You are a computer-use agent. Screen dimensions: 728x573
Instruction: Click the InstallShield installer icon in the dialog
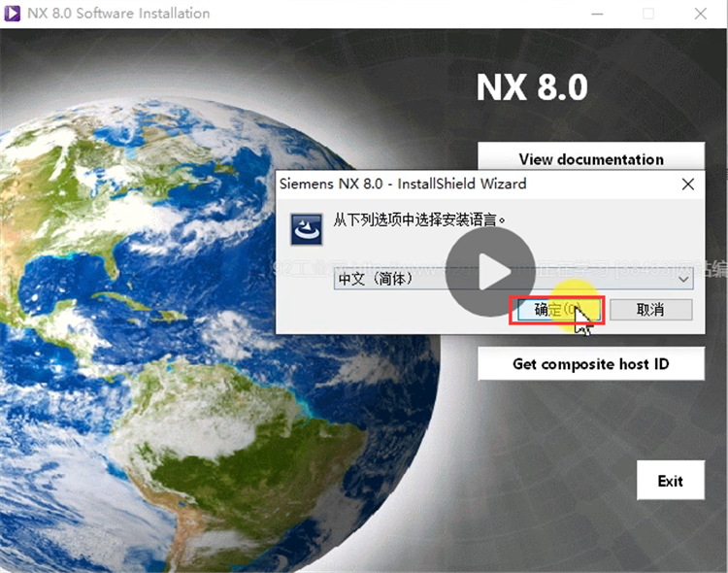point(307,229)
